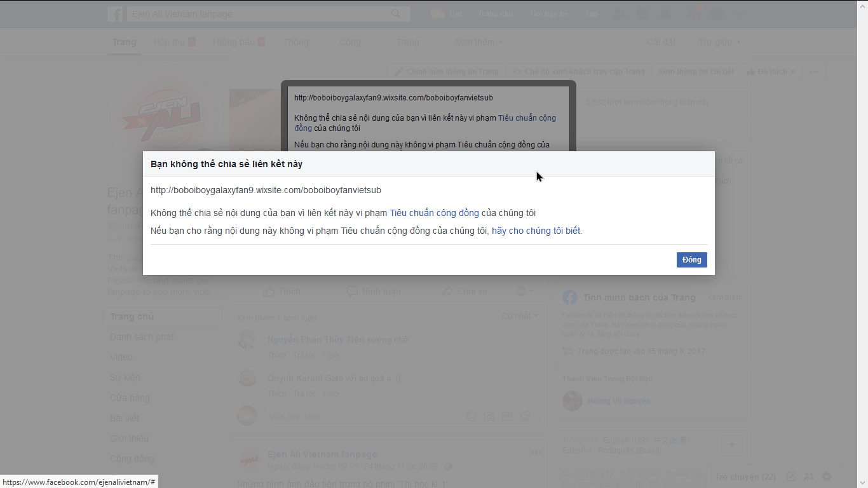Expand the Xem thêm tab dropdown
Screen dimensions: 868x488
(478, 42)
